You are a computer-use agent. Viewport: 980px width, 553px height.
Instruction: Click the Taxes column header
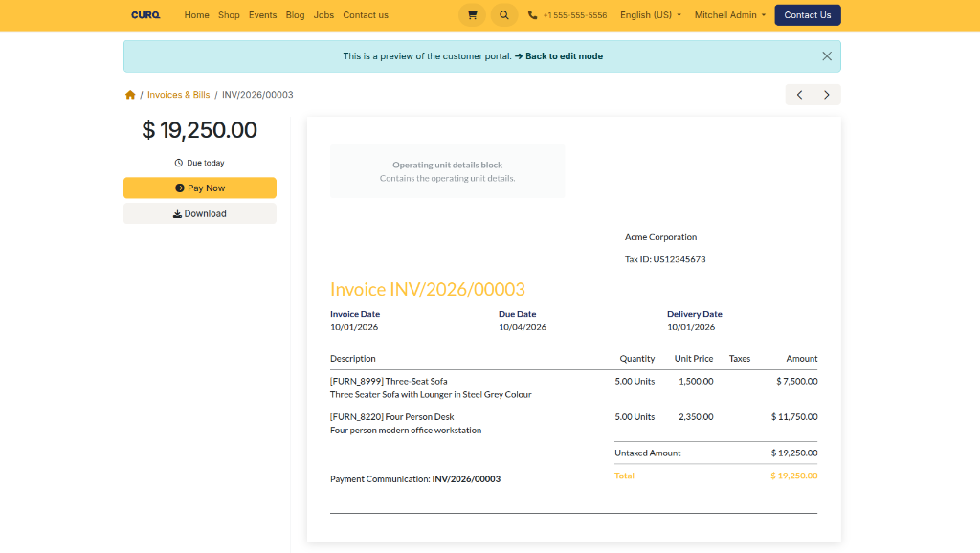[740, 359]
